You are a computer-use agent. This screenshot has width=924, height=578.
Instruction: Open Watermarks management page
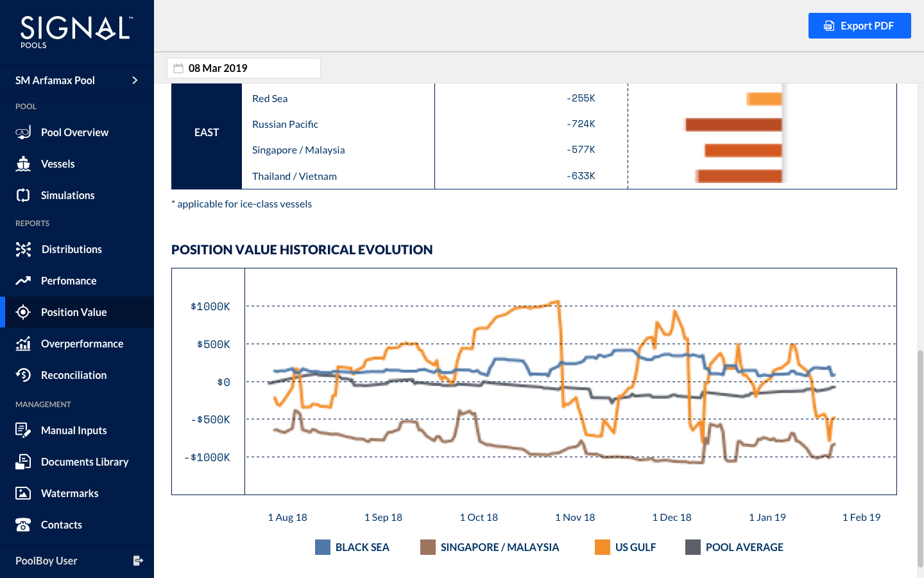pyautogui.click(x=77, y=493)
